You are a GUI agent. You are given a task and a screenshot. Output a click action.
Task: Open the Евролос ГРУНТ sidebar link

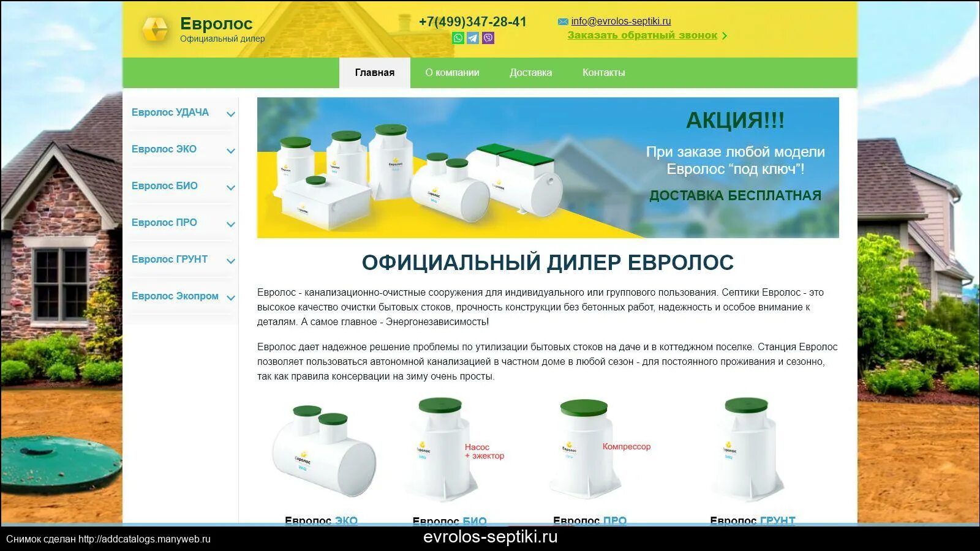170,260
